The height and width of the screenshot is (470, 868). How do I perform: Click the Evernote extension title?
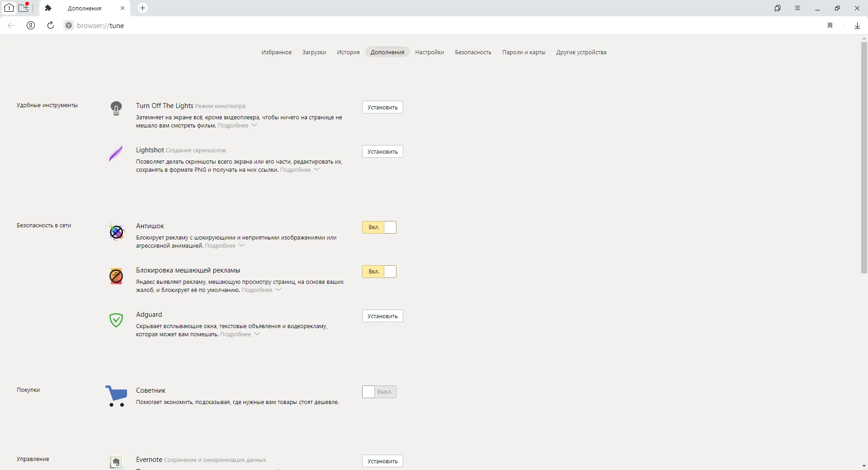pyautogui.click(x=149, y=460)
